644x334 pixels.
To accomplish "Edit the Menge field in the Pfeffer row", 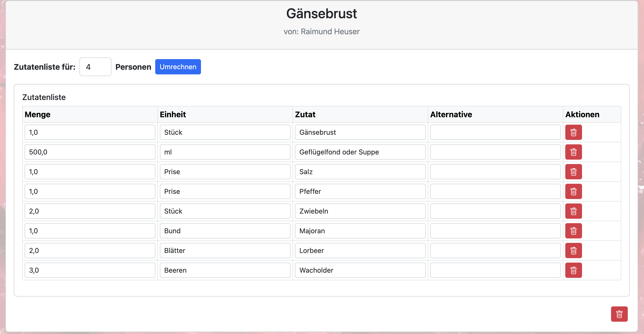I will pyautogui.click(x=90, y=192).
